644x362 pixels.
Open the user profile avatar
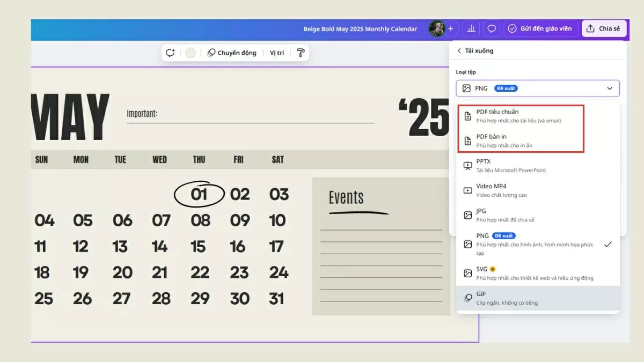coord(437,29)
